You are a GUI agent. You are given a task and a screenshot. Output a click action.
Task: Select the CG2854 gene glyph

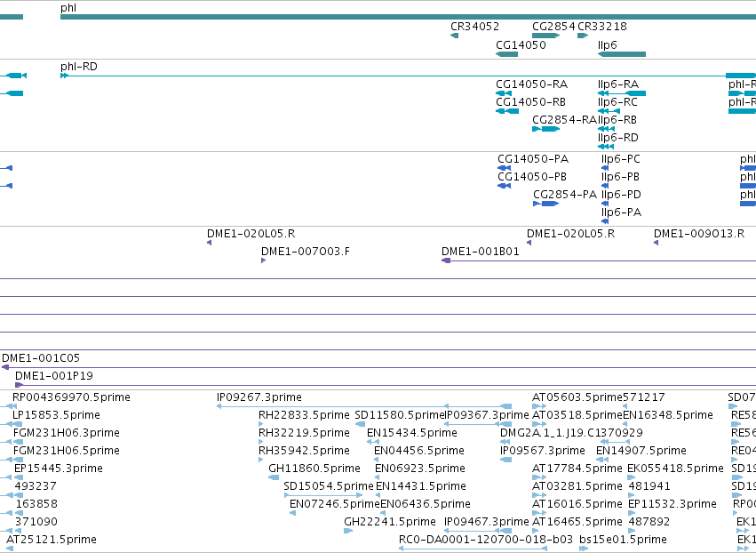coord(545,36)
